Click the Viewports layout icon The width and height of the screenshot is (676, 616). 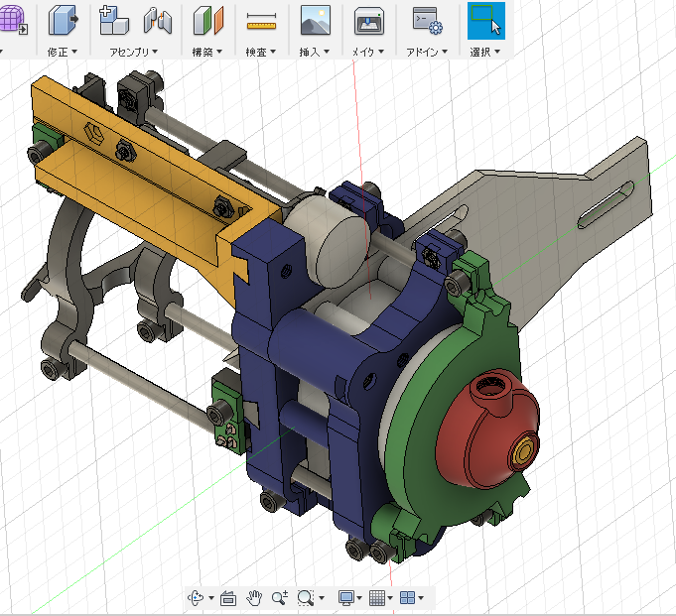pyautogui.click(x=407, y=598)
